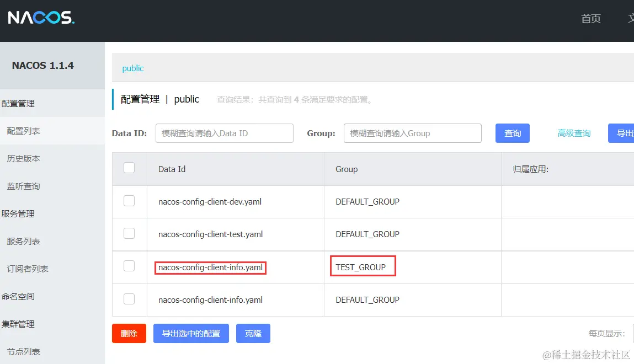
Task: Open the 首页 home link in the header
Action: tap(591, 19)
